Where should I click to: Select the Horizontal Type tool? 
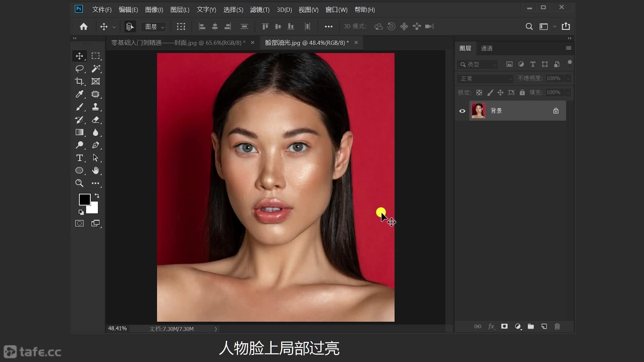pyautogui.click(x=79, y=158)
